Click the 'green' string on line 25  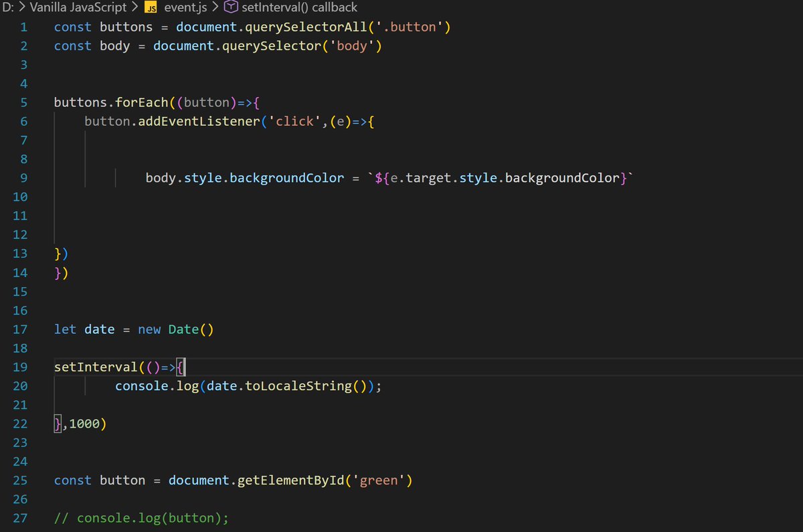pyautogui.click(x=379, y=480)
